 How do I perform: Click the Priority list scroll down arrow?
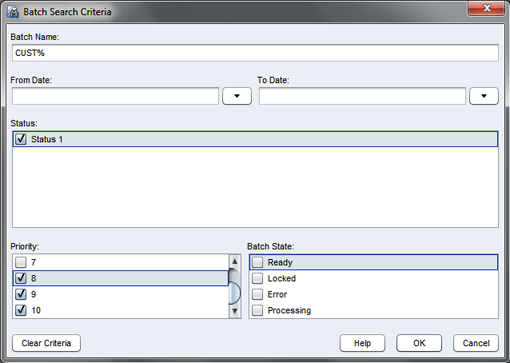coord(235,311)
